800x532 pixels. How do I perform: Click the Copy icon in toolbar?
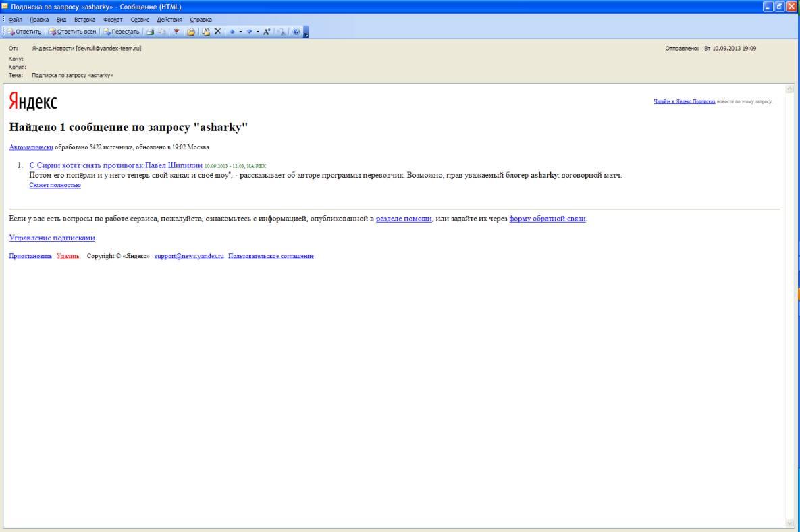click(x=162, y=32)
